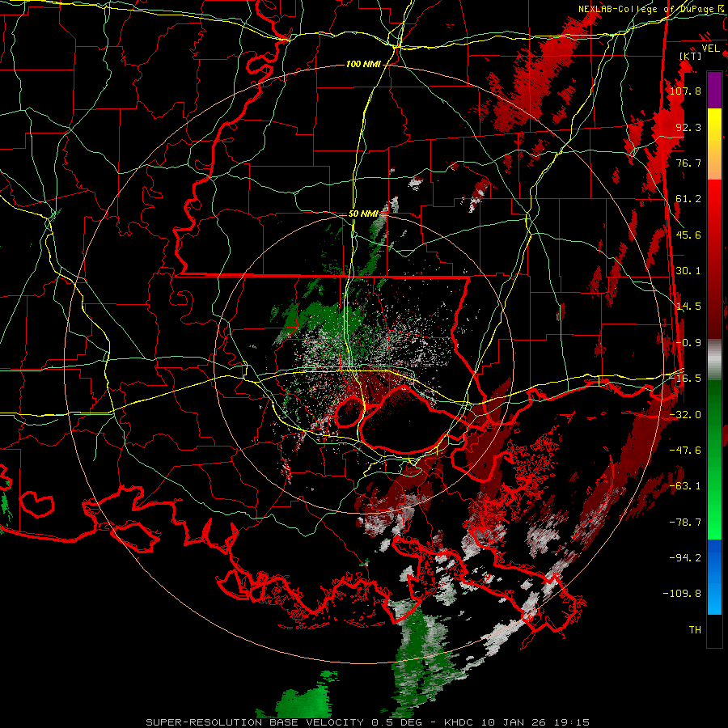
Task: Click the 45.6 velocity scale value
Action: coord(688,235)
